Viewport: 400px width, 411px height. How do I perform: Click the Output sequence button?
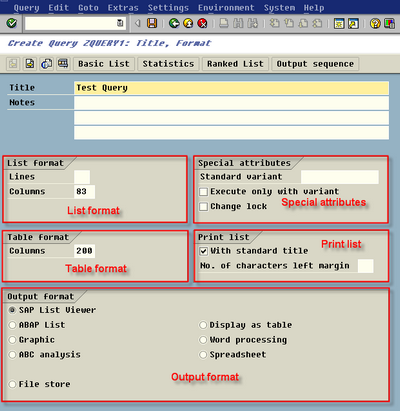315,64
